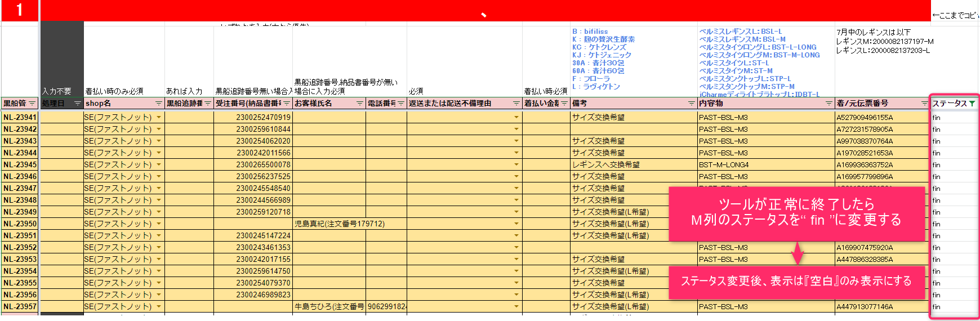Click order number 2300242011566
The width and height of the screenshot is (980, 321).
pos(263,153)
